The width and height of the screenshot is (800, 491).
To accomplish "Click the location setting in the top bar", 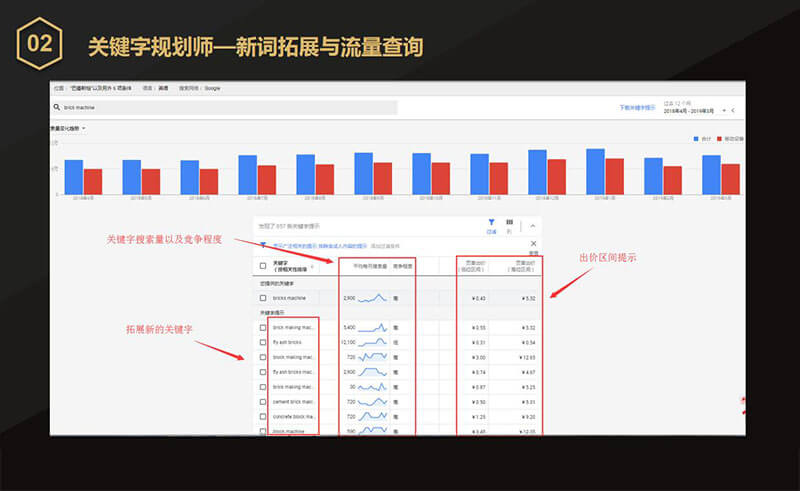I will (x=93, y=88).
